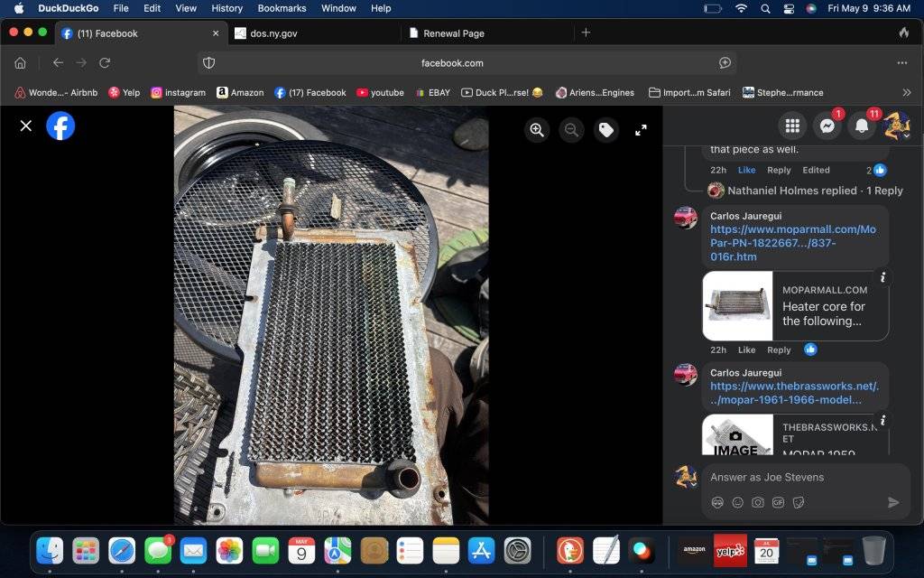The height and width of the screenshot is (578, 924).
Task: Open the Bookmarks menu in menu bar
Action: (x=282, y=8)
